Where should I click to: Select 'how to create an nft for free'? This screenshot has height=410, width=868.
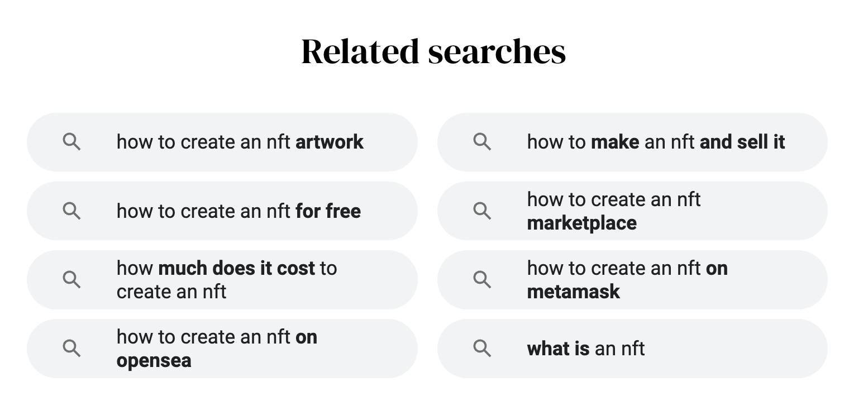tap(239, 211)
